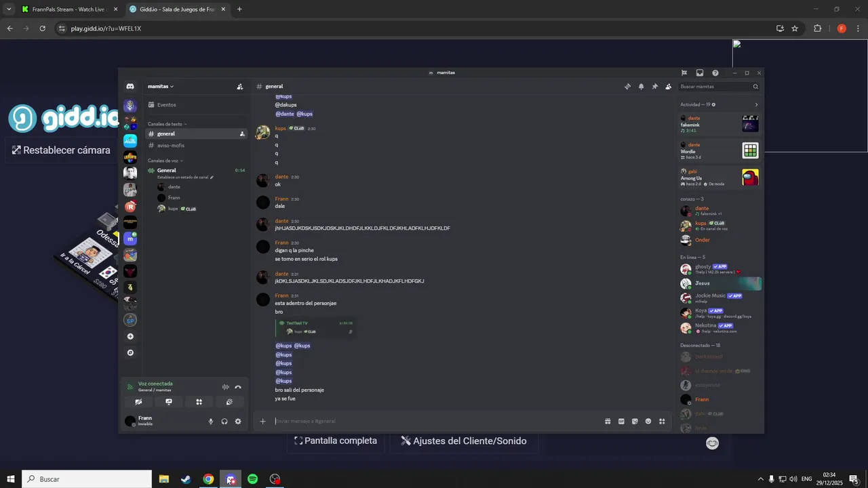Open discover servers compass icon

(x=130, y=352)
